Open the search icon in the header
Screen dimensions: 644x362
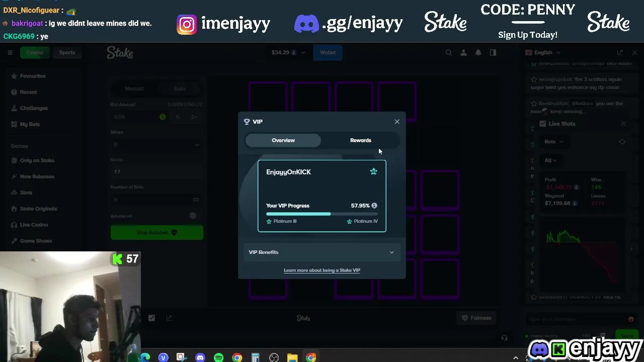449,52
